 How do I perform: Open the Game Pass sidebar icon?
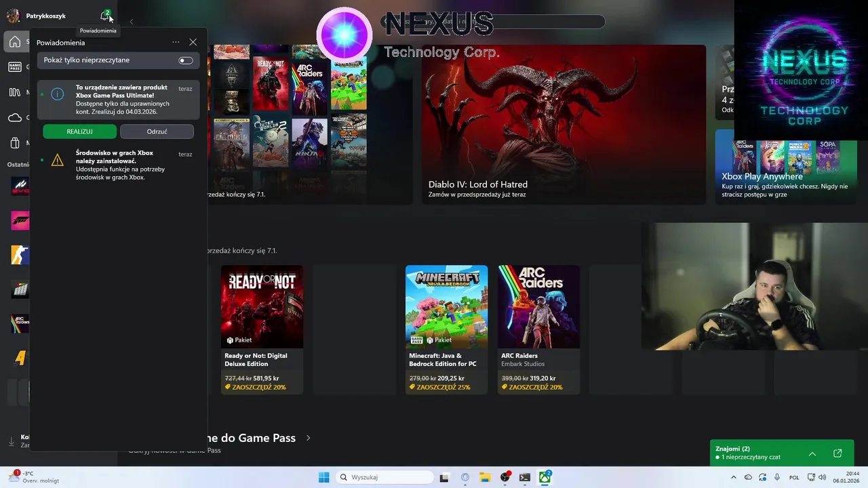(14, 67)
